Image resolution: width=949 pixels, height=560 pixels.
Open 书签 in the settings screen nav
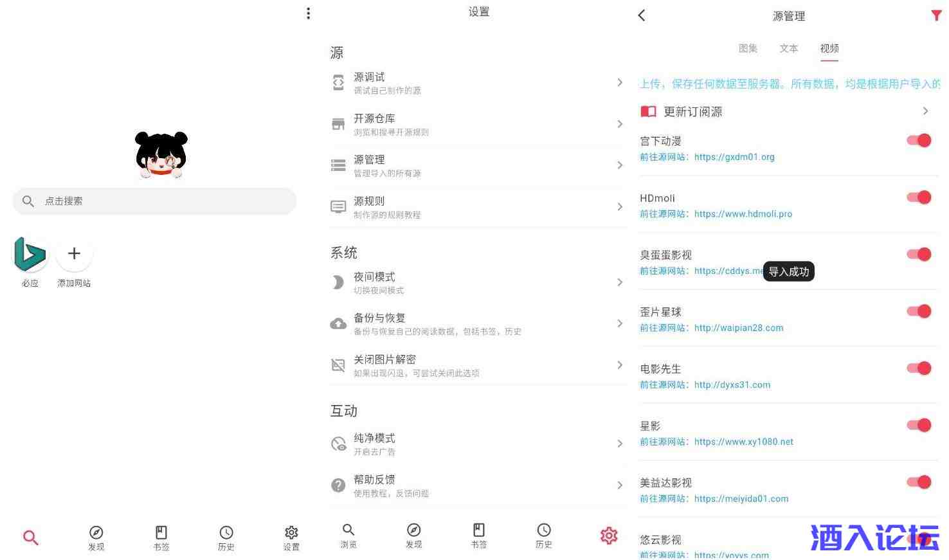point(479,535)
